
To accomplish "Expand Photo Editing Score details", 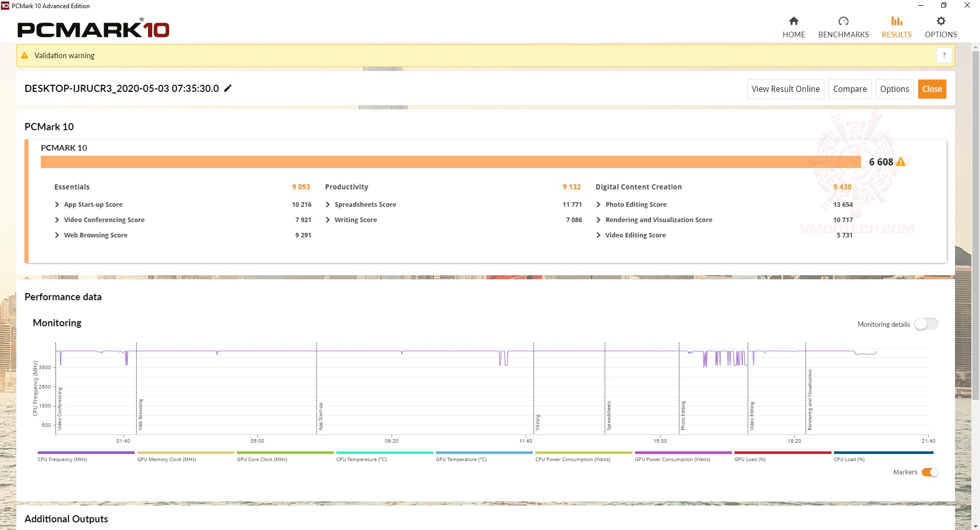I will point(598,204).
